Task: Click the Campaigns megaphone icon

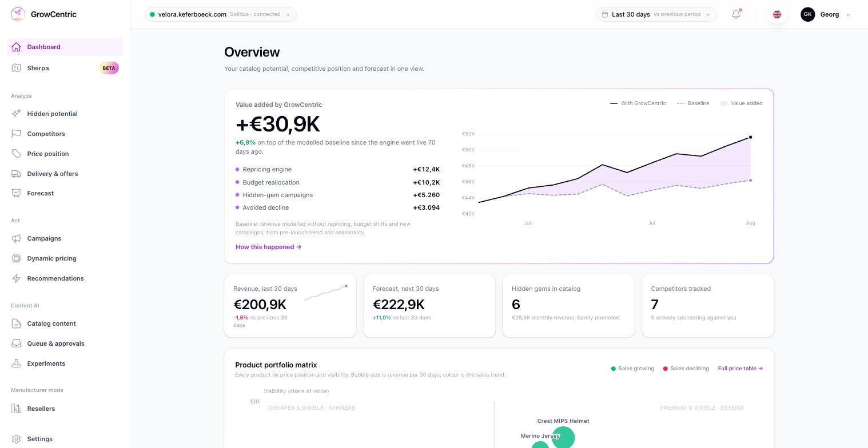Action: [16, 238]
